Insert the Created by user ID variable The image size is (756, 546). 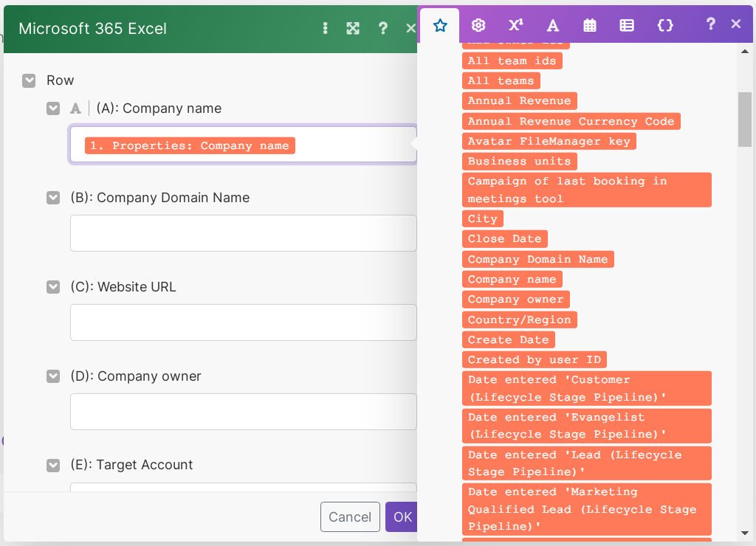[x=535, y=359]
